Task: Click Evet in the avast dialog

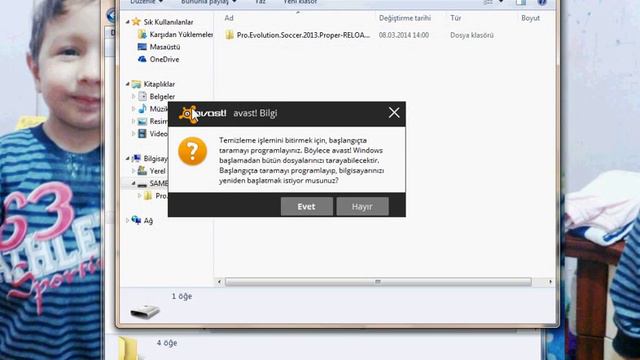Action: pos(307,207)
